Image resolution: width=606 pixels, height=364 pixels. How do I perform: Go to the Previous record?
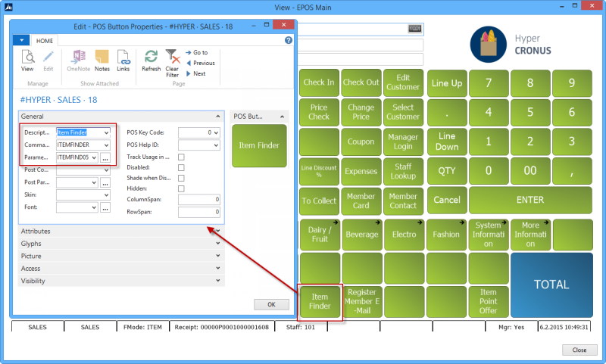201,63
